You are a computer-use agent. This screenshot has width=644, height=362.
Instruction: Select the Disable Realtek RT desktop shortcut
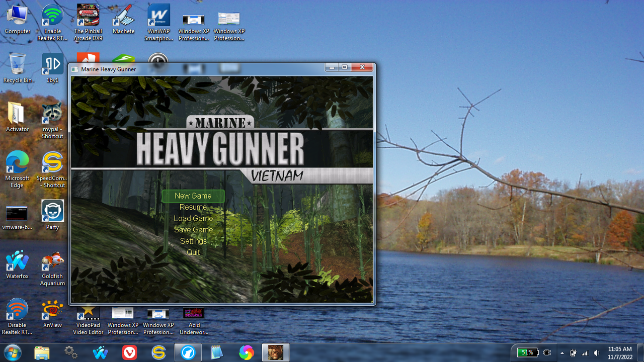17,317
